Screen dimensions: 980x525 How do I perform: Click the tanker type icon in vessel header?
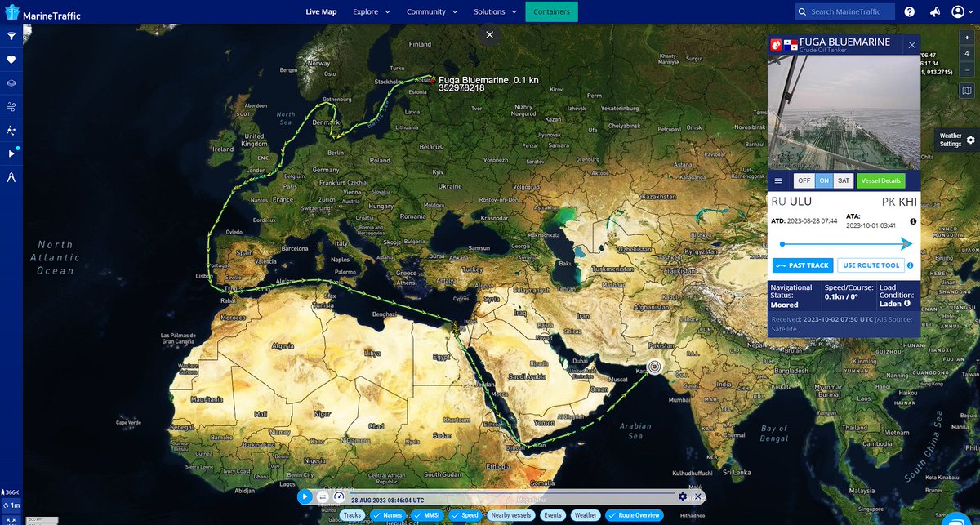(774, 44)
